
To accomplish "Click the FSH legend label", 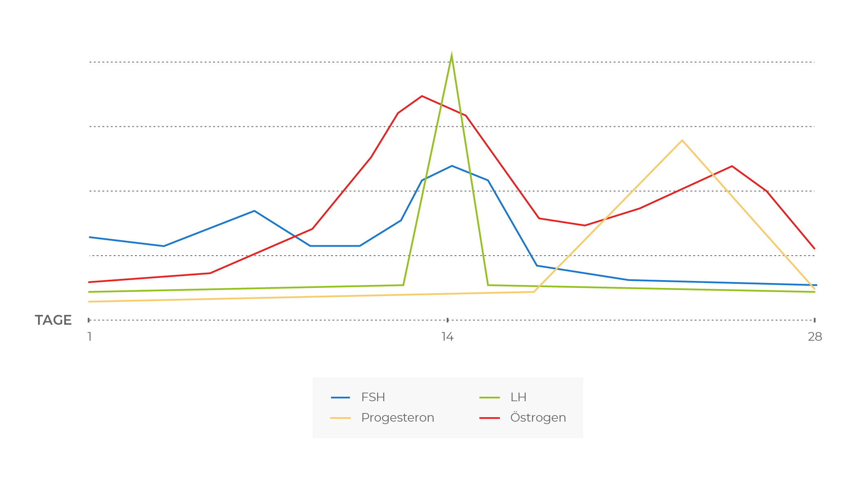I will [373, 397].
